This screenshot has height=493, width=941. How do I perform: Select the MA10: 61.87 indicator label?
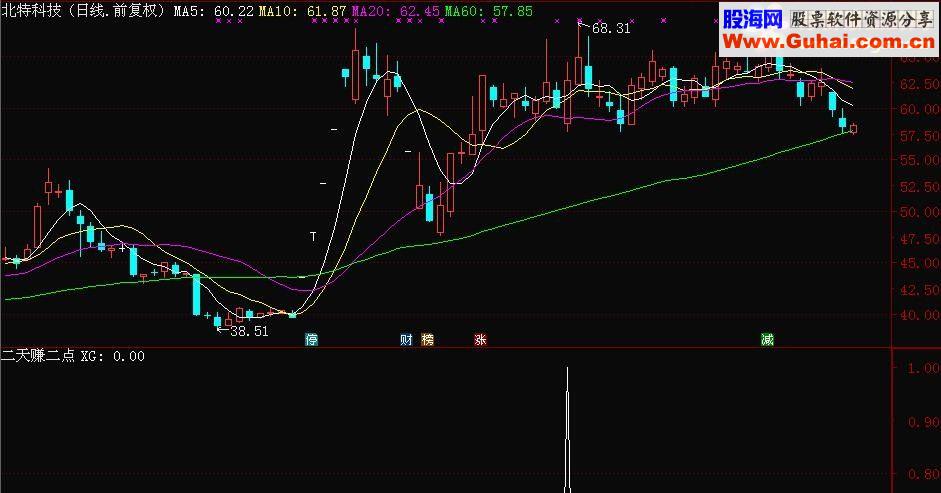[302, 11]
